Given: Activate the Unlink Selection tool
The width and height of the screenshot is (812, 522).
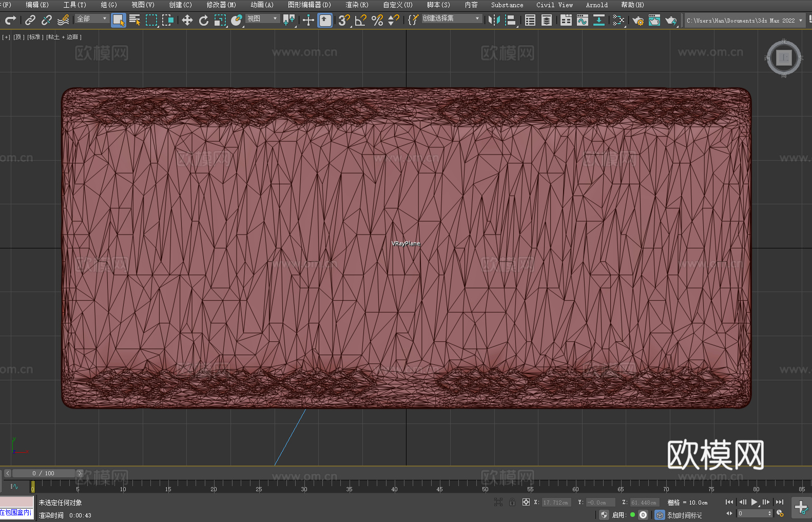Looking at the screenshot, I should [47, 20].
